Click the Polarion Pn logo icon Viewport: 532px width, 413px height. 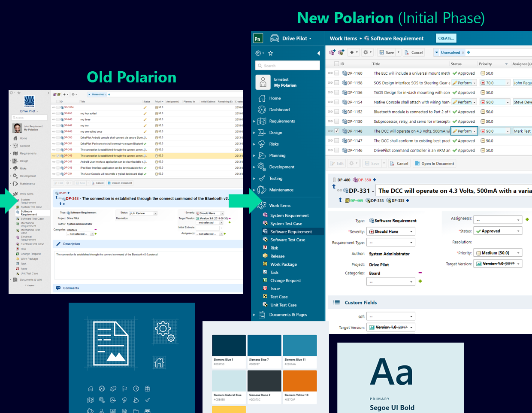[x=258, y=38]
